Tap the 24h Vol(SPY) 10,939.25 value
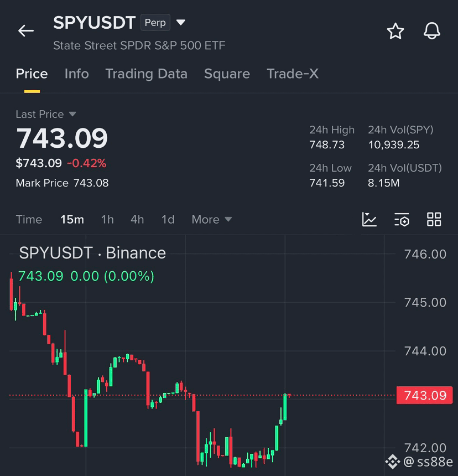 coord(394,145)
